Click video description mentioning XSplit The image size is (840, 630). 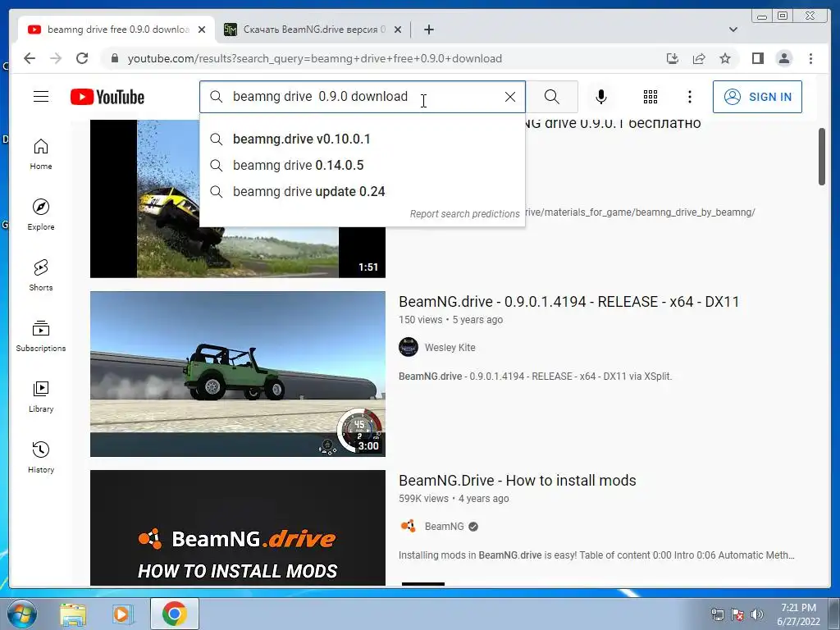pos(535,376)
